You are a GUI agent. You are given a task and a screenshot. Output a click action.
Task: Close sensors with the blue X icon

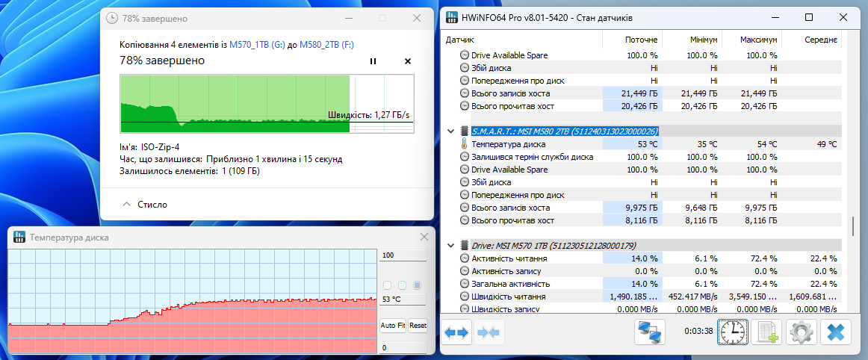pyautogui.click(x=835, y=332)
